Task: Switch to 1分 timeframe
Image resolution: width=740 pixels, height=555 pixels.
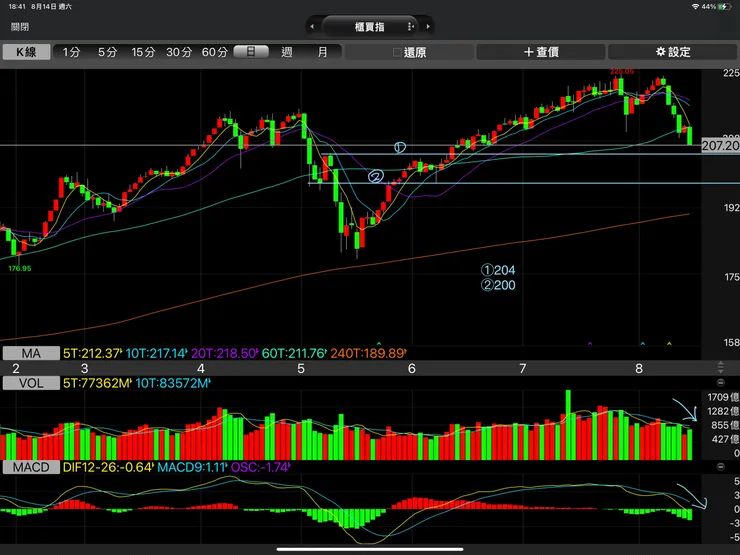Action: click(71, 52)
